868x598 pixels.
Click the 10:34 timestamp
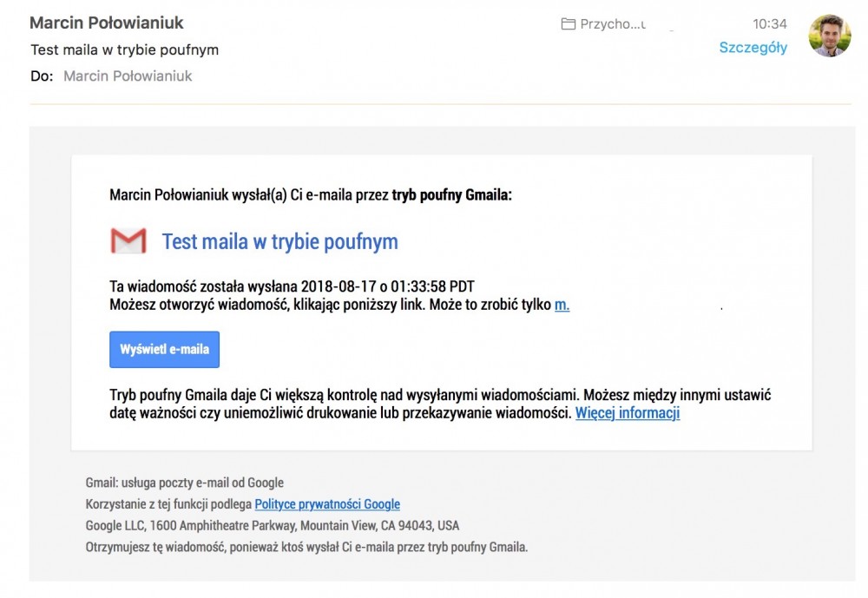tap(769, 23)
